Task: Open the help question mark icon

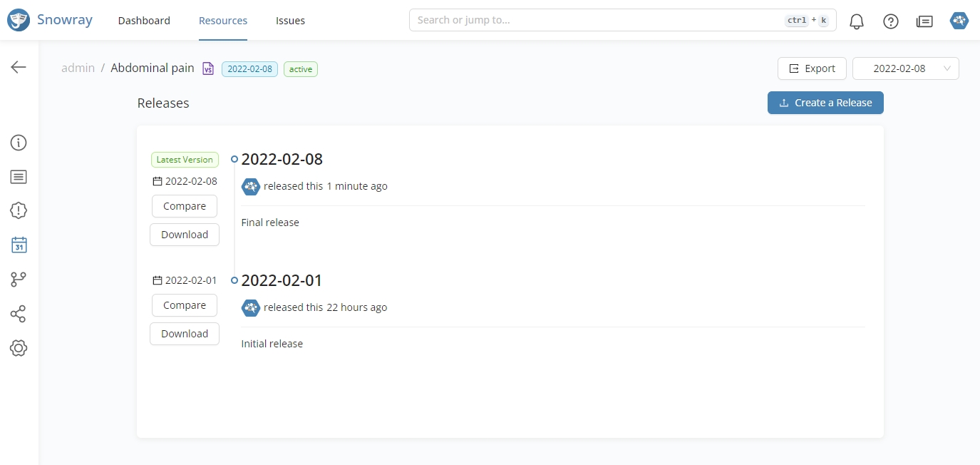Action: [890, 21]
